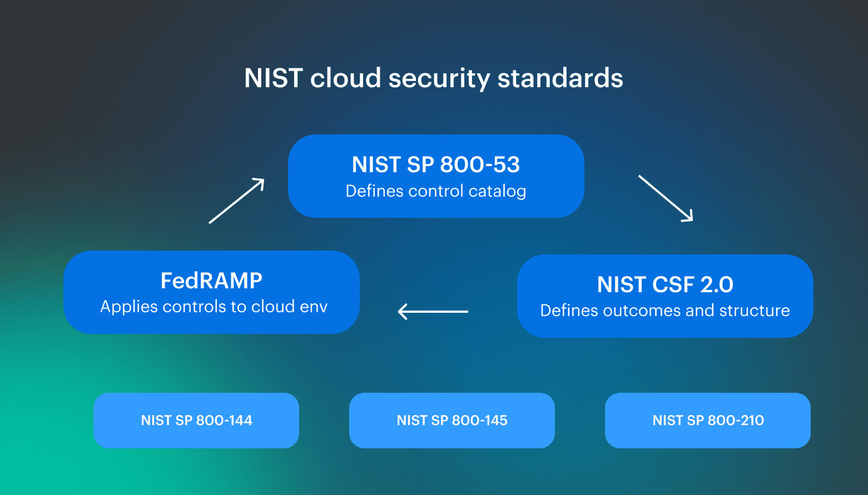
Task: Click the NIST SP 800-53 box
Action: [x=436, y=176]
